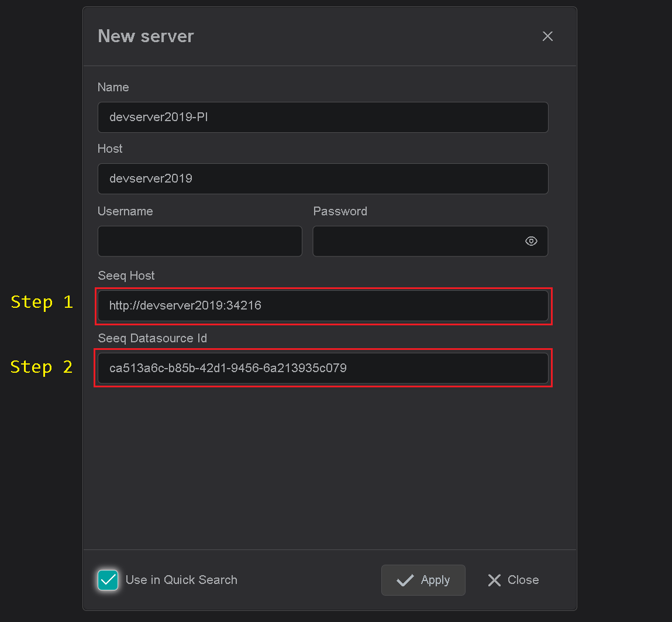Click the Name label
The image size is (672, 622).
[x=113, y=87]
